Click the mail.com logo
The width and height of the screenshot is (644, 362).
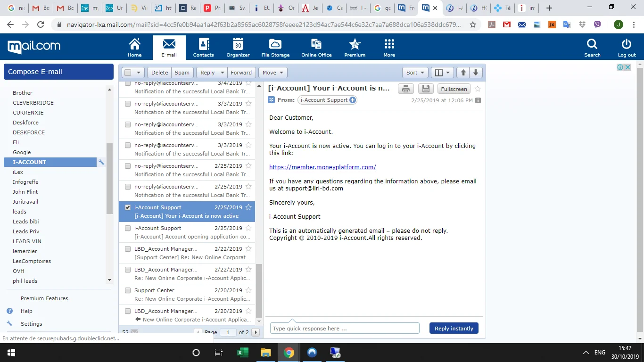pos(34,47)
